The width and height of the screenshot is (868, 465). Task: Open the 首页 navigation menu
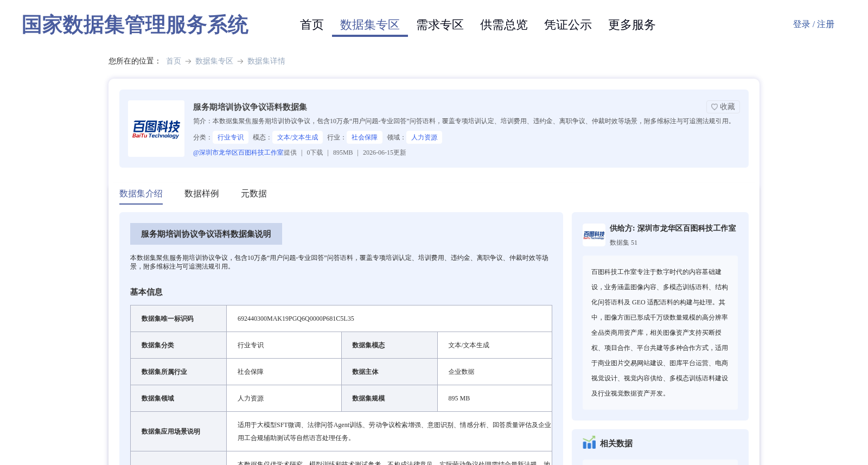[312, 25]
